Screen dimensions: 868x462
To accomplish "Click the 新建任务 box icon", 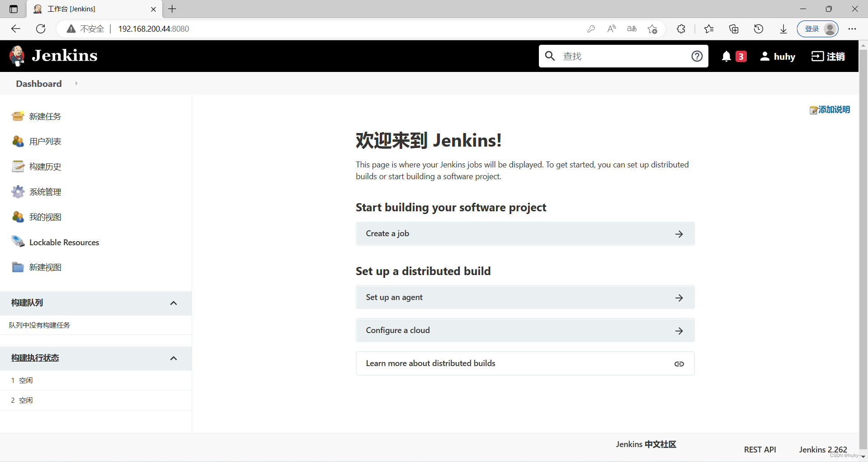I will click(18, 116).
